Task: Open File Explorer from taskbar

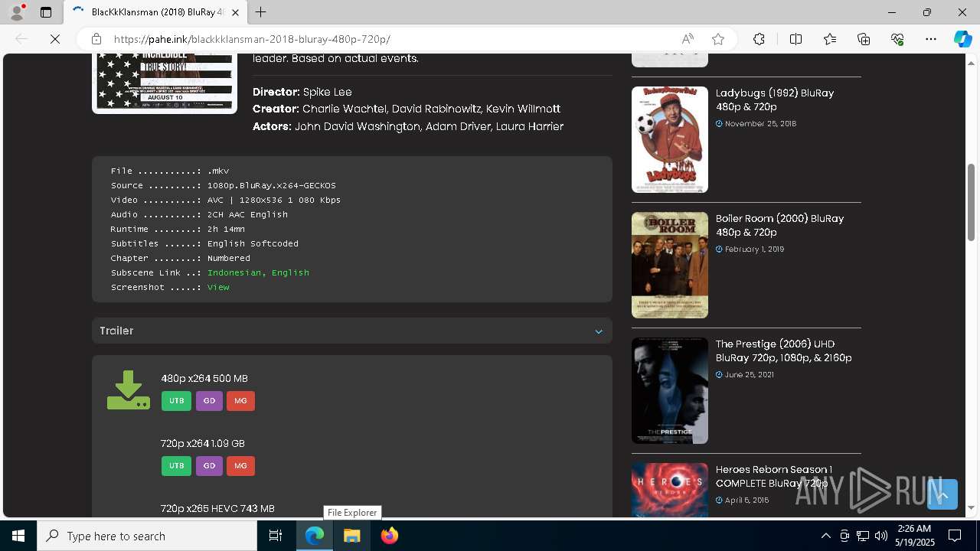Action: coord(351,536)
